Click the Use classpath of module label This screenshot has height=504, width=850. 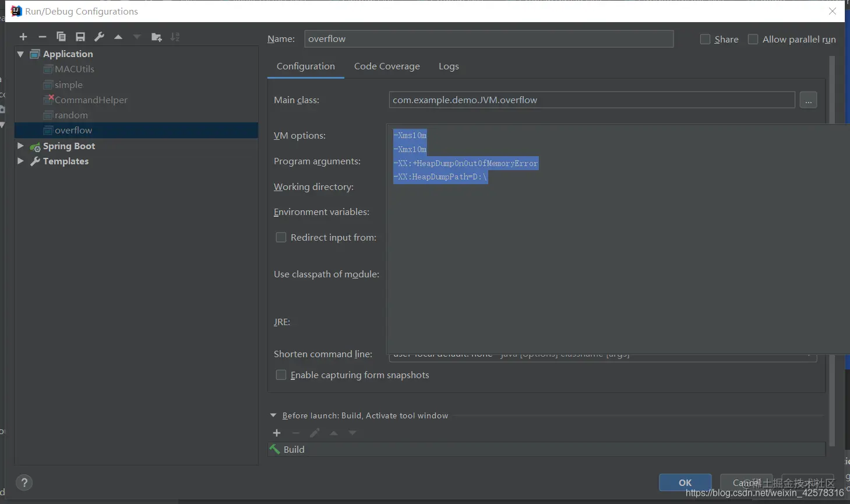point(326,274)
